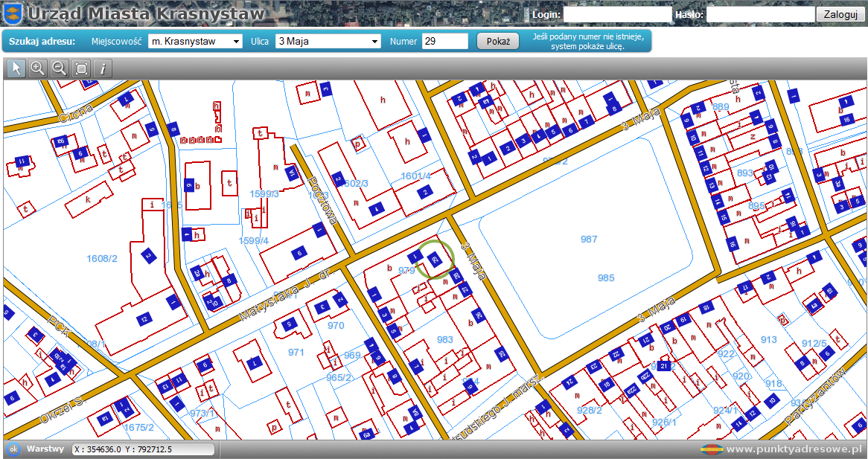The image size is (868, 459).
Task: Activate the zoom in magnifier tool
Action: point(38,68)
